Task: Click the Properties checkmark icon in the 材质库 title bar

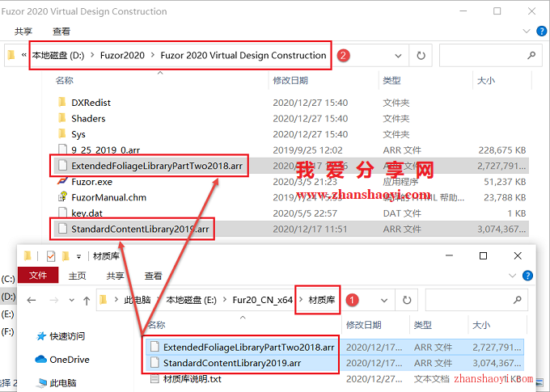Action: pos(51,256)
